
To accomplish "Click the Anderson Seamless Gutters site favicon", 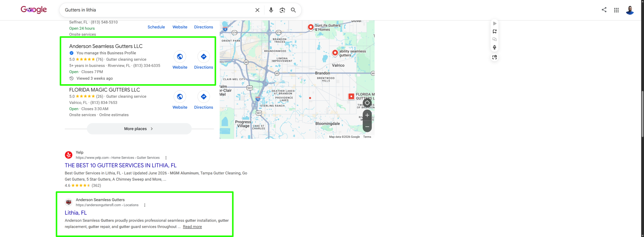I will 69,202.
